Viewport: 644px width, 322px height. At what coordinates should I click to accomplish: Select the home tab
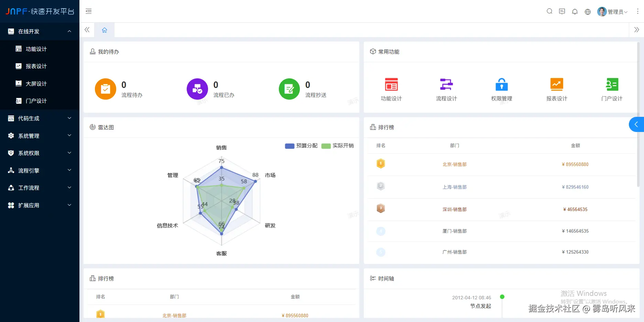point(105,30)
